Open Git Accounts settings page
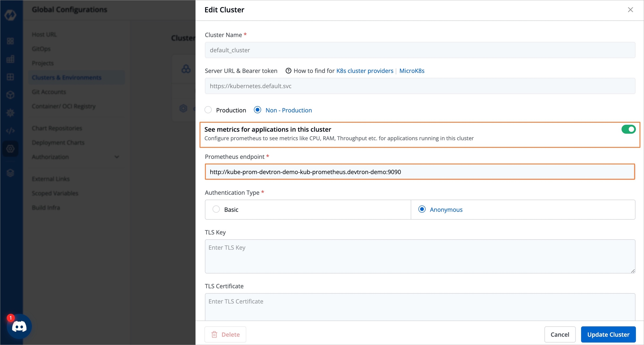 point(49,92)
